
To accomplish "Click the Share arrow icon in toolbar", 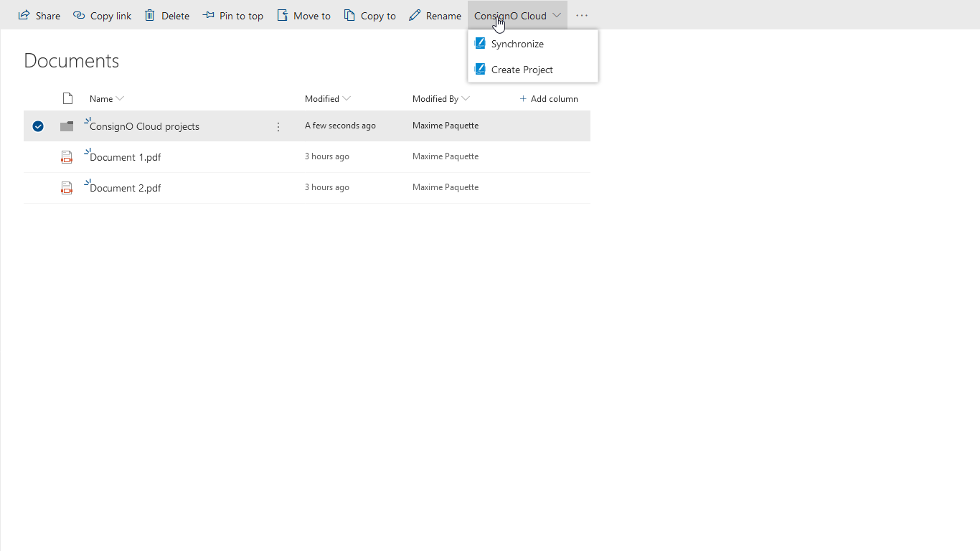I will point(24,15).
